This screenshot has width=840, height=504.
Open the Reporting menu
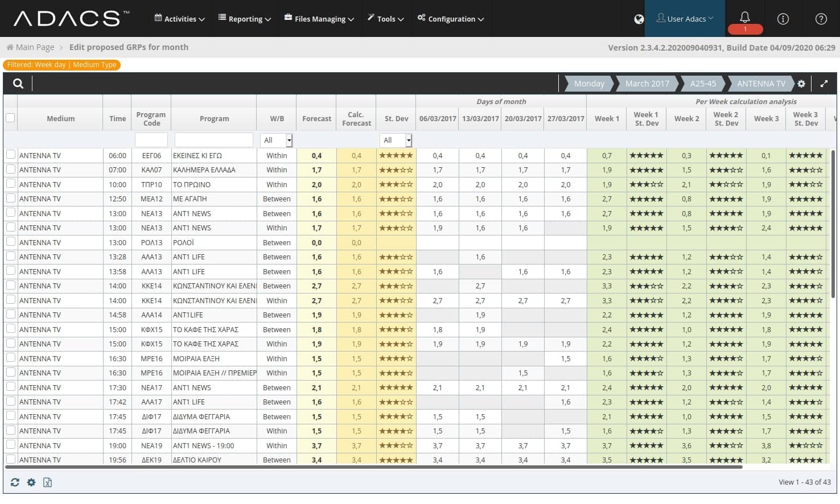tap(245, 19)
